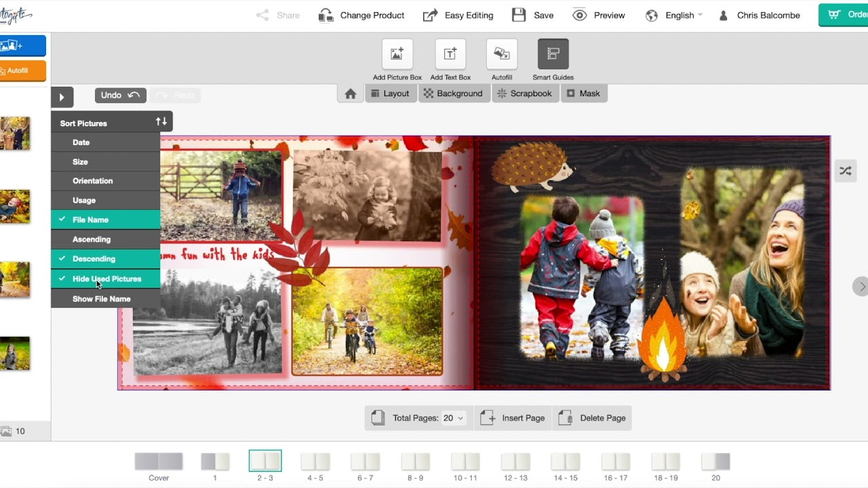
Task: Click the Add Picture Box icon
Action: pyautogui.click(x=397, y=54)
